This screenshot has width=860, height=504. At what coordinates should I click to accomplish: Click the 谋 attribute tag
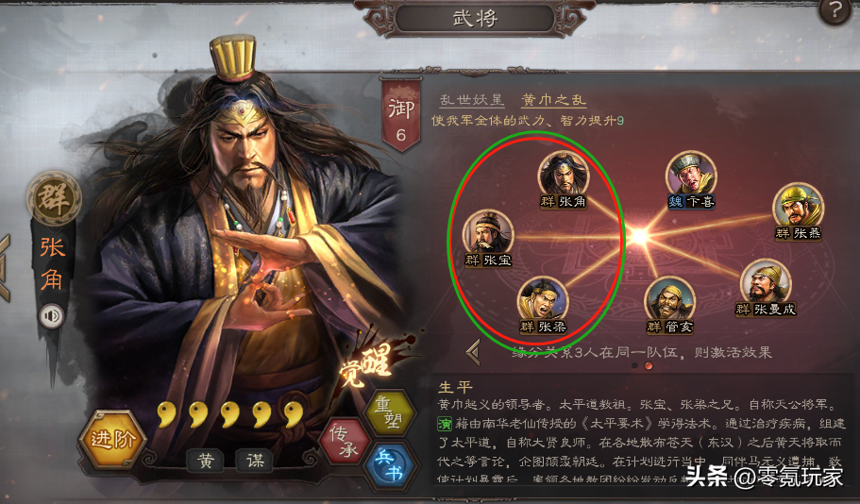255,461
